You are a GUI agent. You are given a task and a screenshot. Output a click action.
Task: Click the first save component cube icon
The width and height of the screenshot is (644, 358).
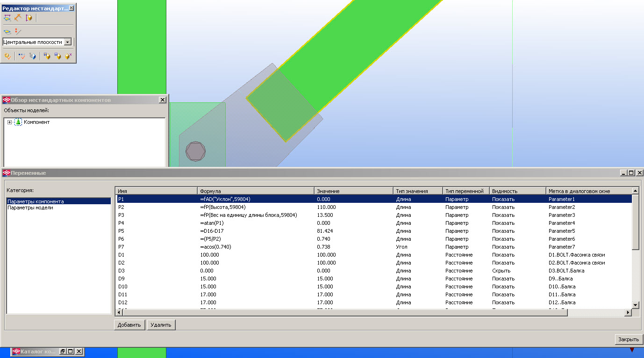(46, 56)
